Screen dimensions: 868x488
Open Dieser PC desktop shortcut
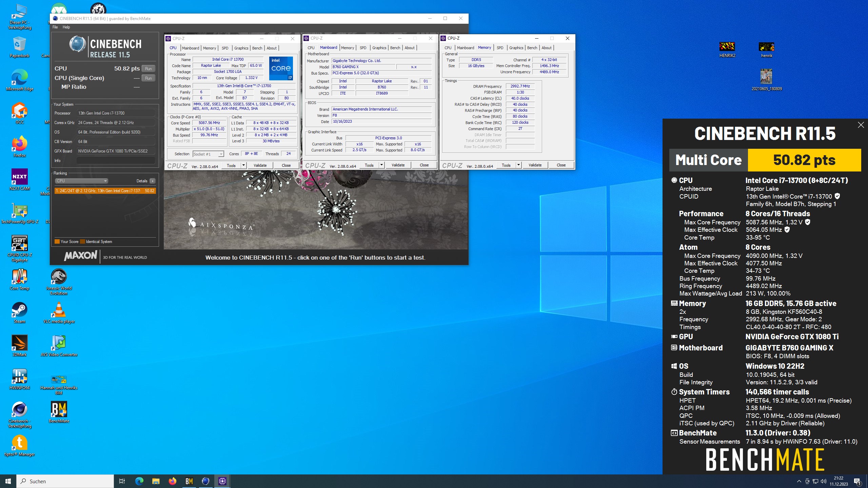coord(19,17)
